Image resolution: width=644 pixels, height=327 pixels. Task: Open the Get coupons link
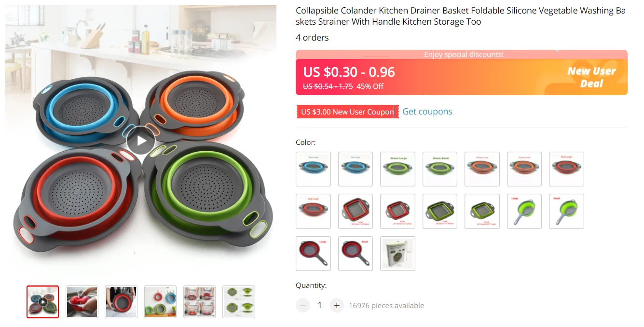427,112
